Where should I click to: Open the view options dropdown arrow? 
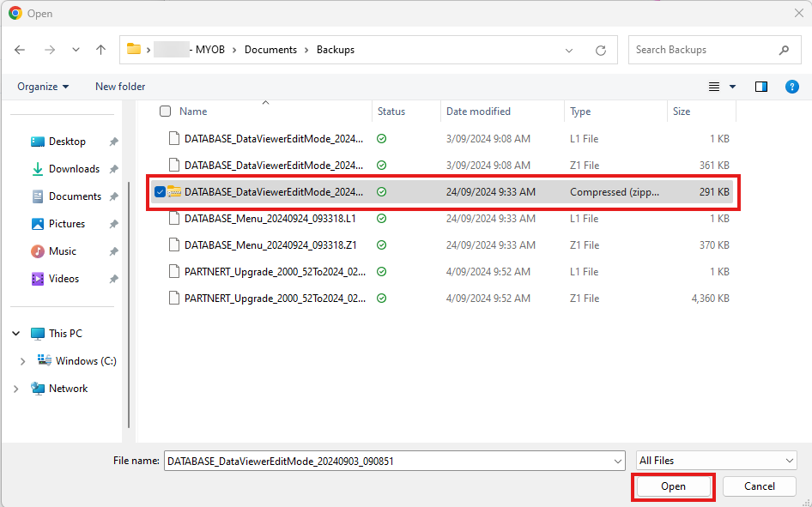tap(732, 87)
